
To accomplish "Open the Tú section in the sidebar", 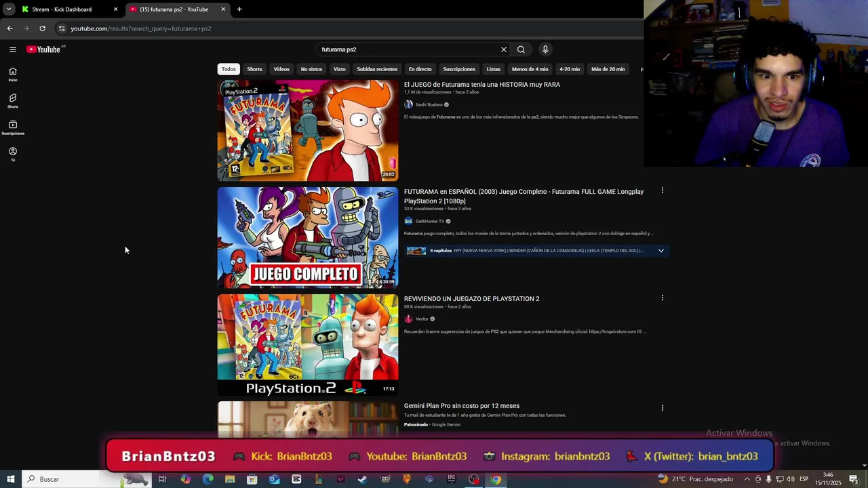I will pos(12,155).
